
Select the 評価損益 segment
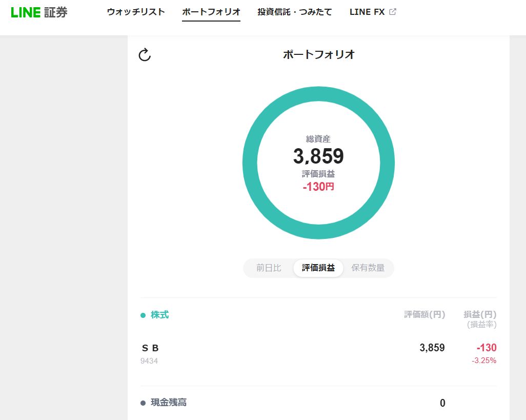click(318, 268)
